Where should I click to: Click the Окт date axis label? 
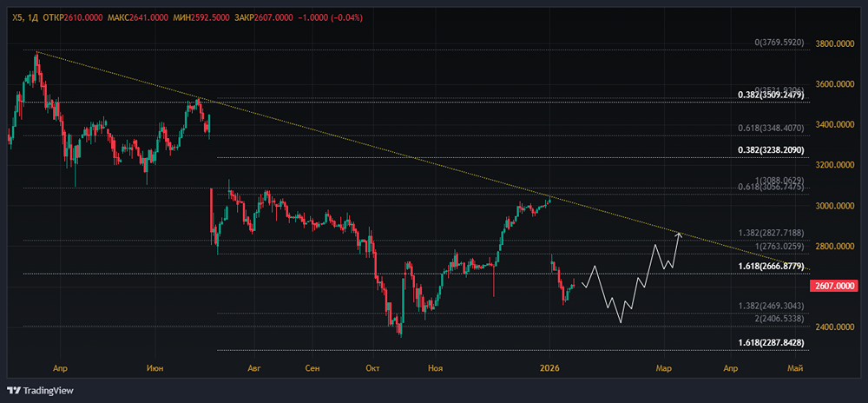click(x=373, y=368)
